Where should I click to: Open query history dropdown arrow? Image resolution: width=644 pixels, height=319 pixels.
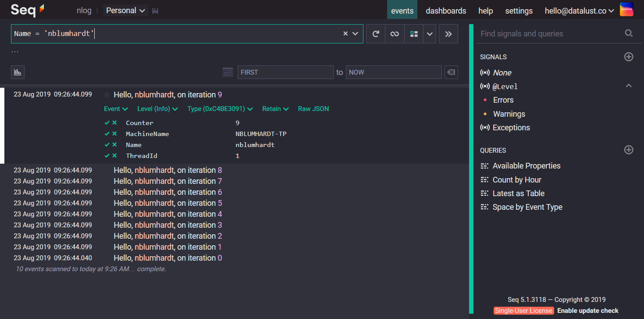[355, 34]
